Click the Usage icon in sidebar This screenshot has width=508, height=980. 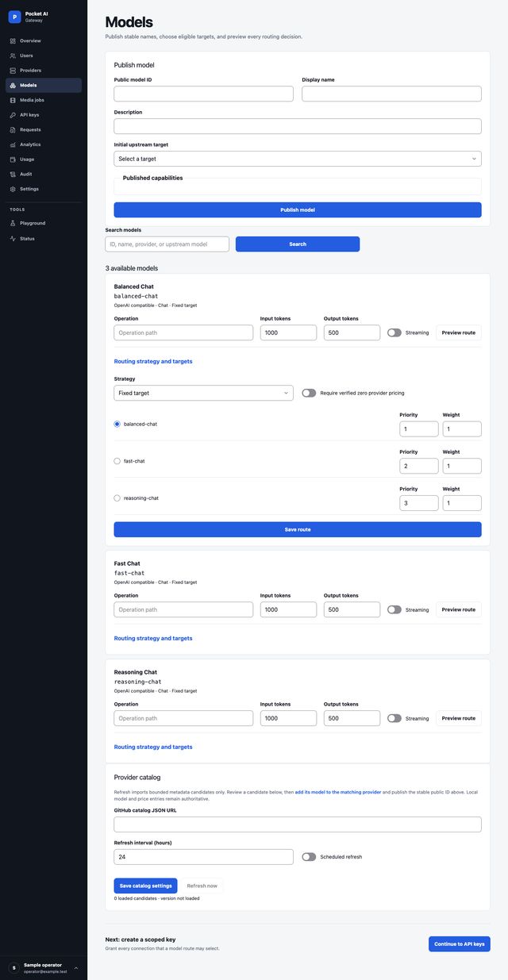pyautogui.click(x=13, y=159)
